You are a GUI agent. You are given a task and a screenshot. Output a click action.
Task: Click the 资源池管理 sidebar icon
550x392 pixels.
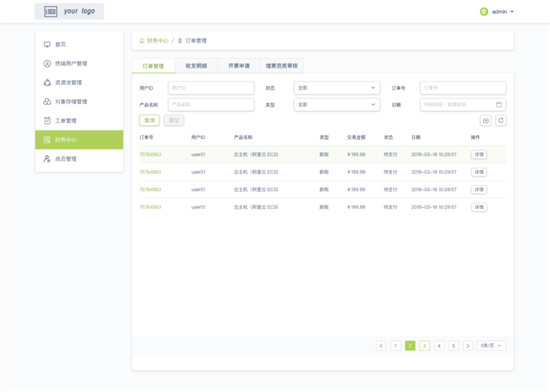click(47, 82)
